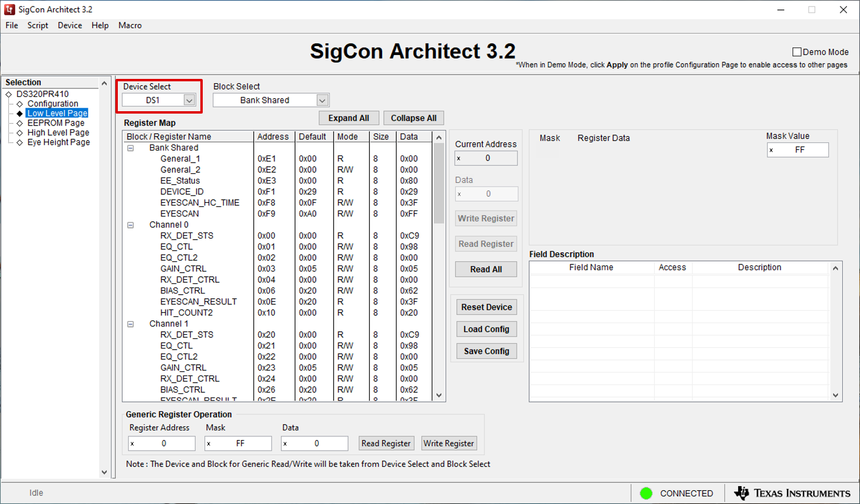Viewport: 860px width, 504px height.
Task: Select the DS320PR410 root tree item
Action: pos(42,94)
